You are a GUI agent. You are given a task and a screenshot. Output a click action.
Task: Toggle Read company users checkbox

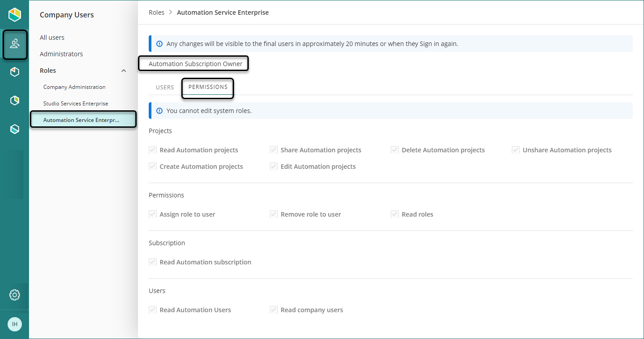tap(274, 310)
